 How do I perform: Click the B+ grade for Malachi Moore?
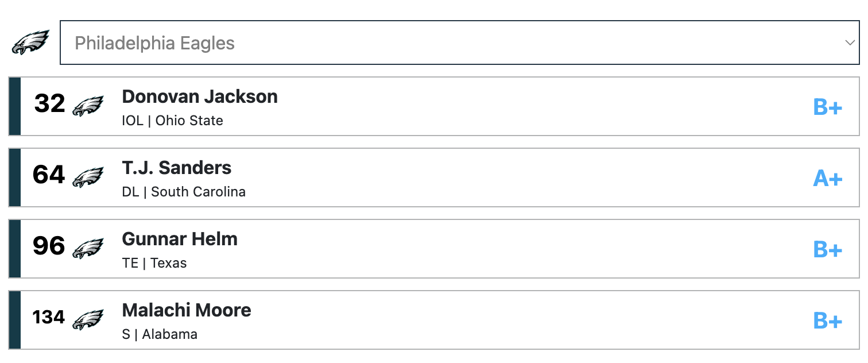click(x=827, y=321)
